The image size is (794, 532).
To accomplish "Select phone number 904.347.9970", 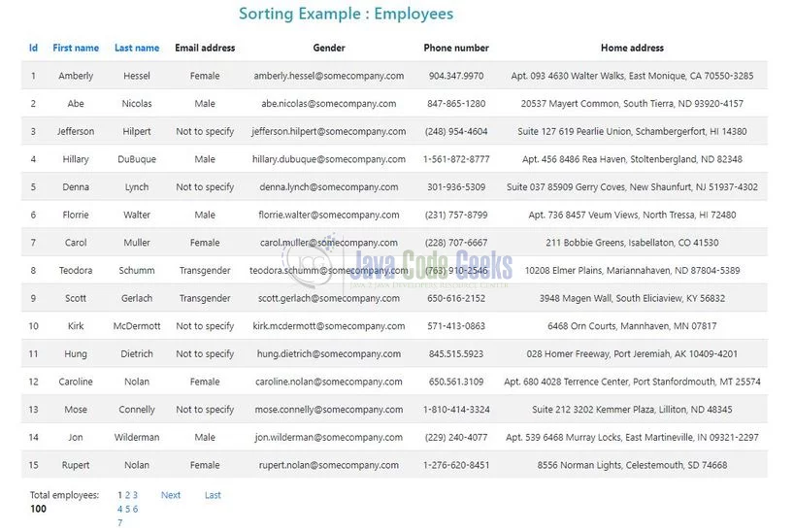I will pos(456,76).
